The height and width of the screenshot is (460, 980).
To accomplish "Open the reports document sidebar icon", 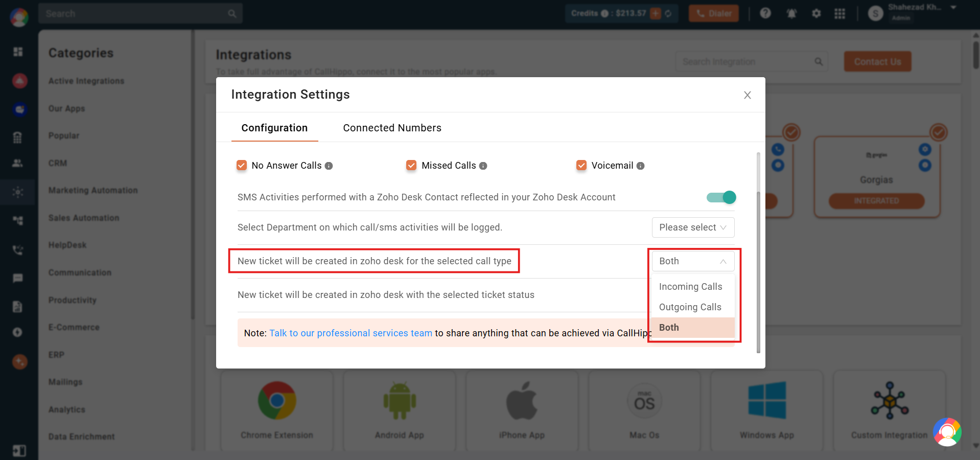I will pos(18,306).
